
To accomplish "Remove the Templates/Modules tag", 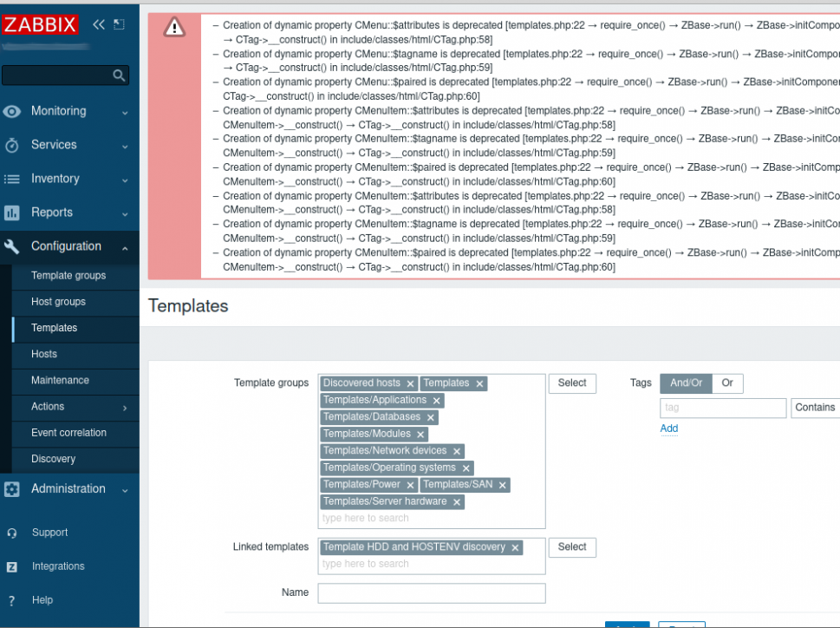I will [420, 435].
